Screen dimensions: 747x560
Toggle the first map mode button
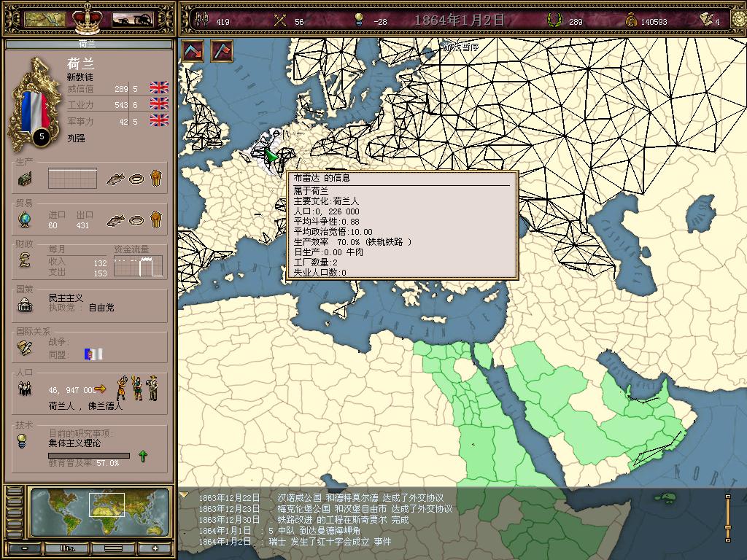(x=15, y=491)
